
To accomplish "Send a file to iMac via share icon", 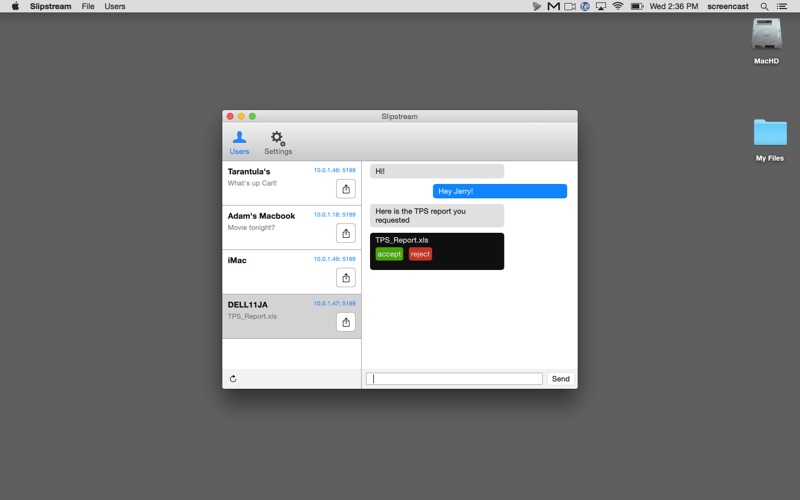I will [x=346, y=278].
